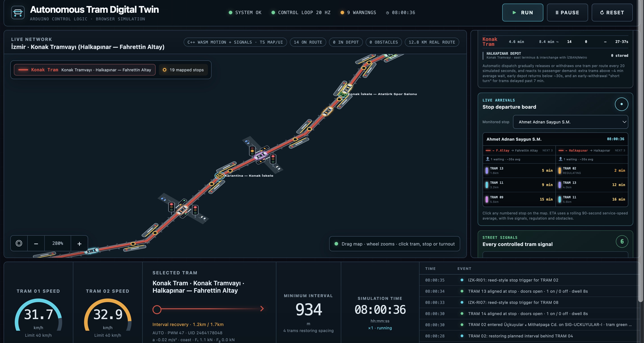Click Live Arrivals circular indicator icon

point(621,104)
